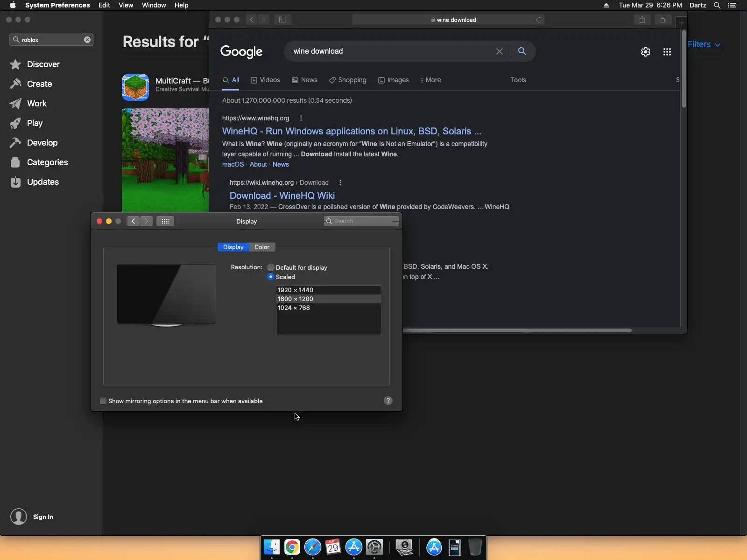The width and height of the screenshot is (747, 560).
Task: Follow the About sublink under WineHQ
Action: tap(258, 164)
